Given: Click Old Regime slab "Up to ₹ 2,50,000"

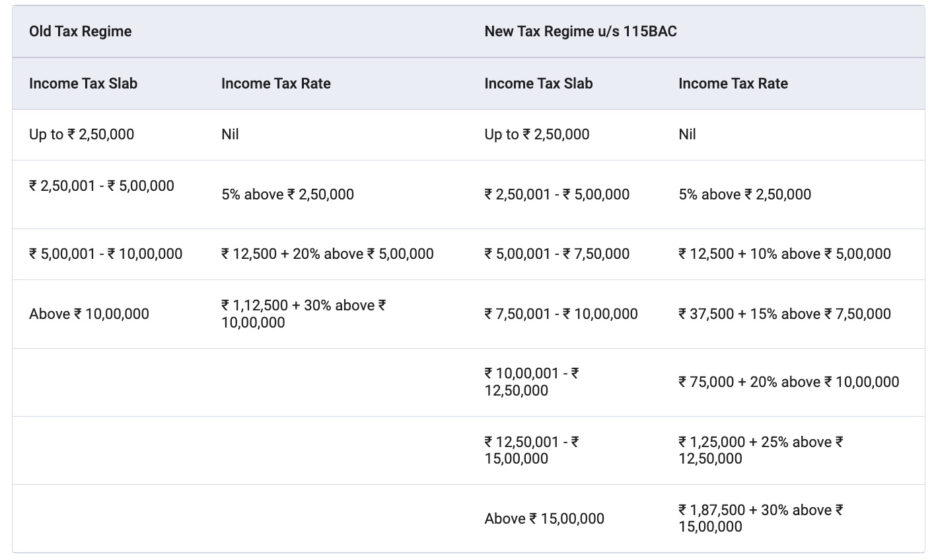Looking at the screenshot, I should pos(82,135).
